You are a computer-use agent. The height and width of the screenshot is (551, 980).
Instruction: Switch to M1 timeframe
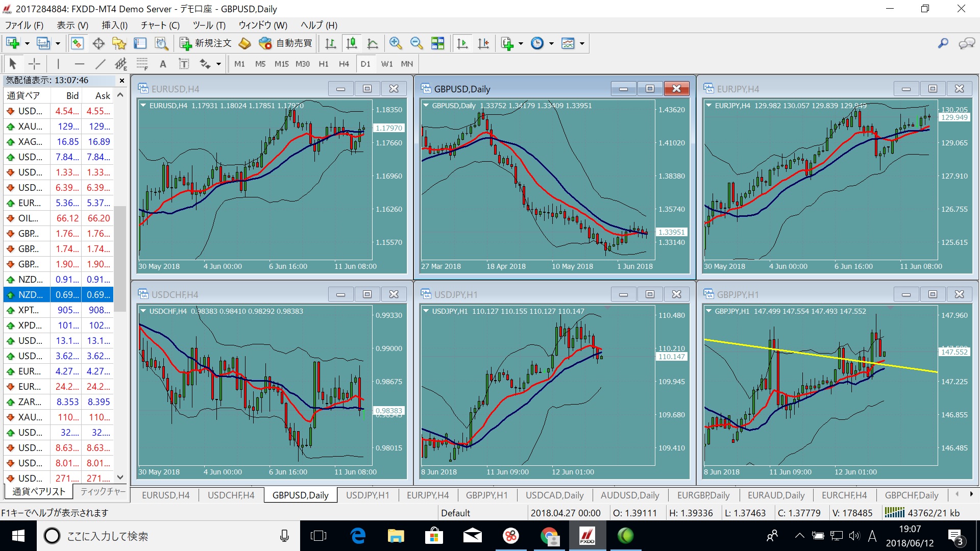tap(239, 64)
